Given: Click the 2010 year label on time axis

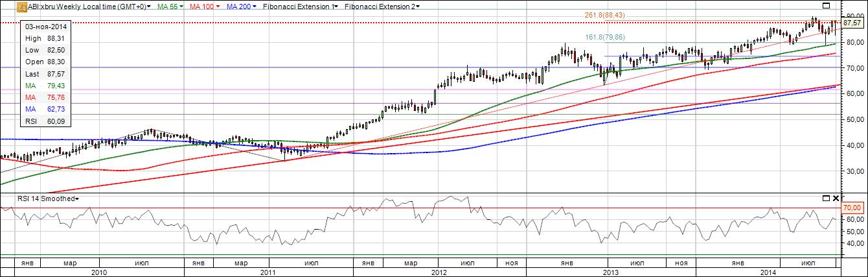Looking at the screenshot, I should [99, 272].
